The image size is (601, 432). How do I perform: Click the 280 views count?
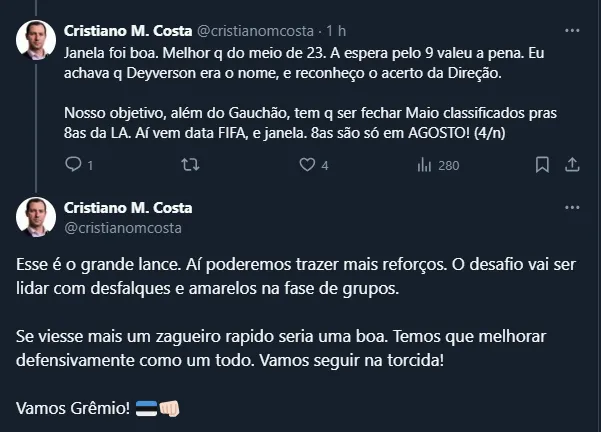pyautogui.click(x=448, y=166)
